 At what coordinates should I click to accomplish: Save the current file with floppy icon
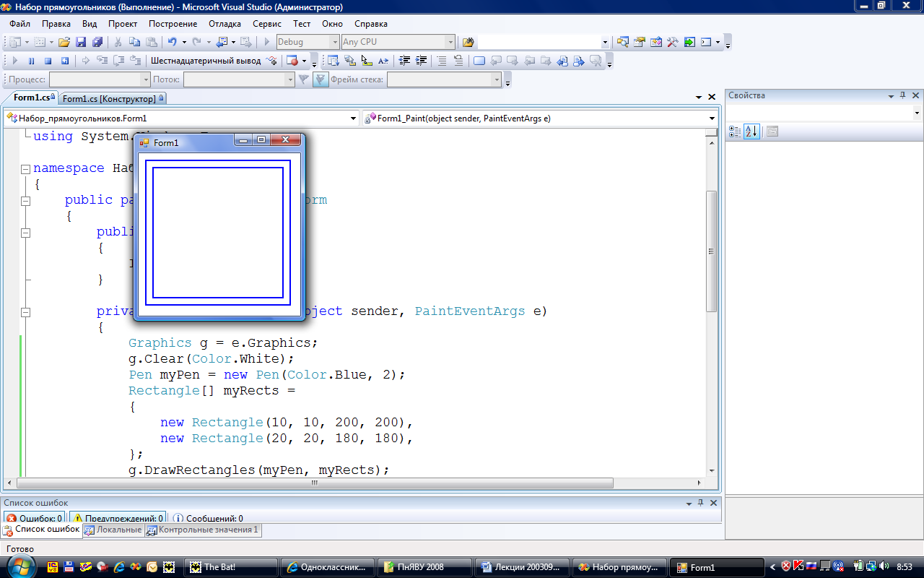coord(80,42)
